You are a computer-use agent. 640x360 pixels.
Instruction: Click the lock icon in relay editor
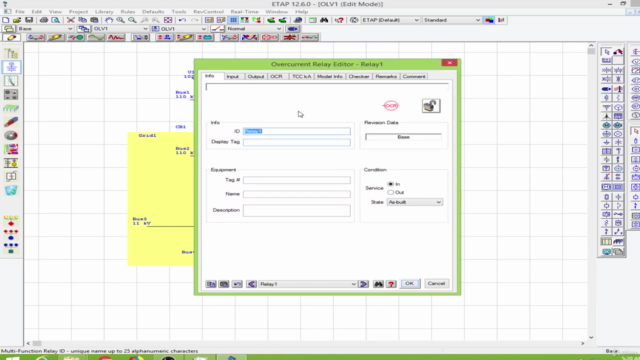(x=431, y=106)
